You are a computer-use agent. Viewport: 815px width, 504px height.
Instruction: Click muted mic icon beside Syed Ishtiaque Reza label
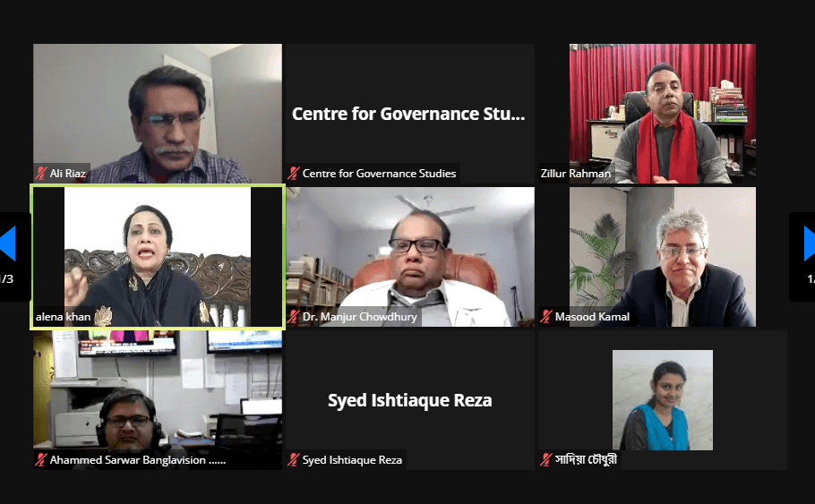pyautogui.click(x=294, y=460)
